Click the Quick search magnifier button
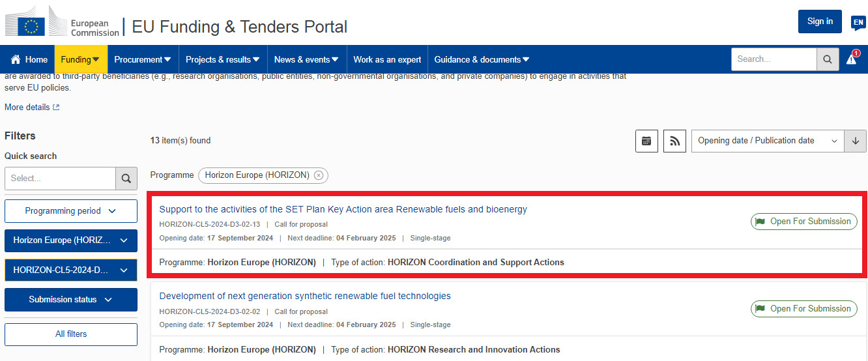Image resolution: width=868 pixels, height=361 pixels. click(126, 179)
